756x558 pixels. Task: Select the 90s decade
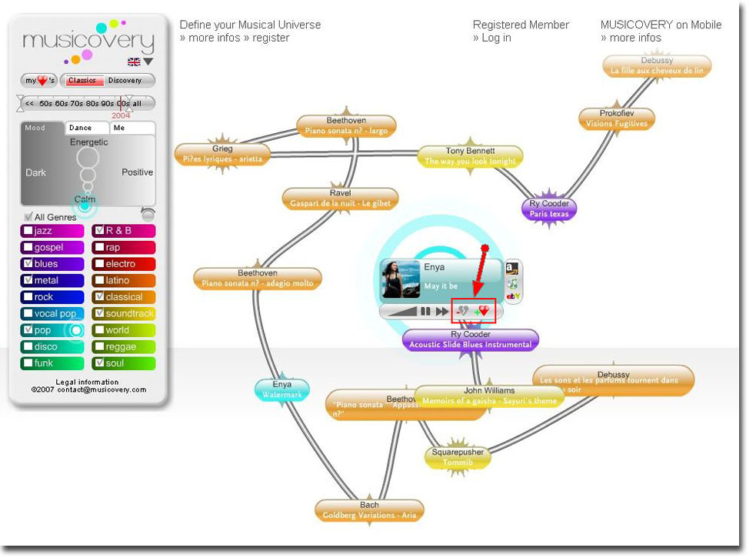pos(107,103)
